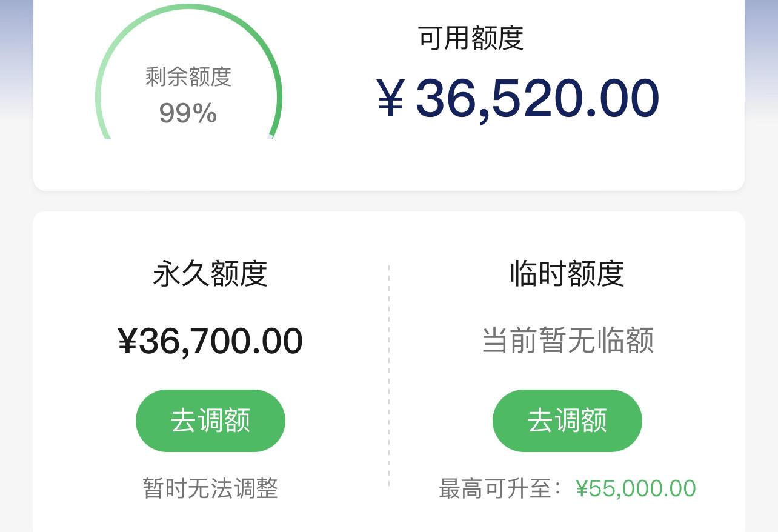Select the 99% remaining quota text
Viewport: 778px width, 532px height.
[188, 113]
